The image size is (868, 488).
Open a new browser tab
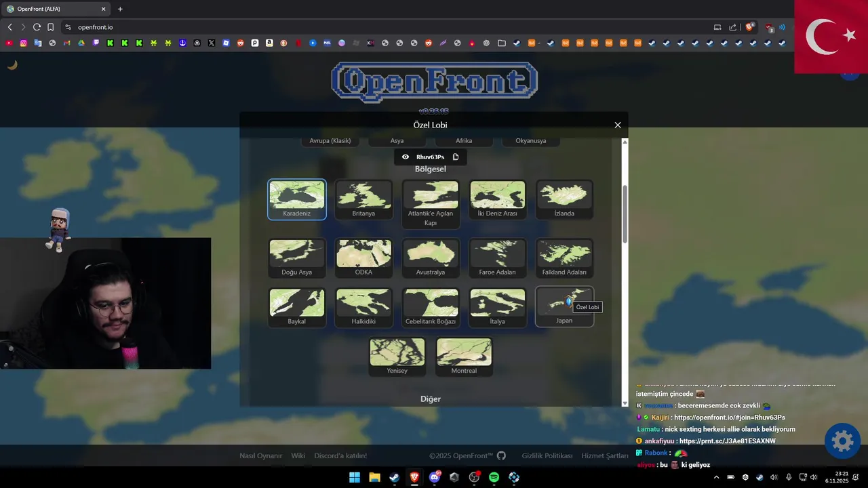coord(120,9)
